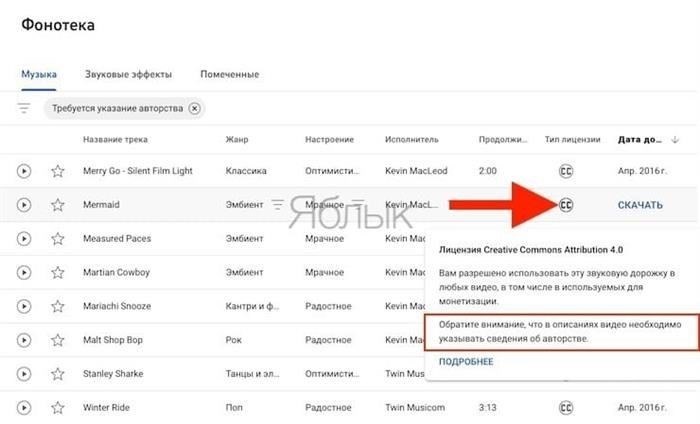Click the Mermaid track title
This screenshot has height=424, width=700.
[101, 205]
